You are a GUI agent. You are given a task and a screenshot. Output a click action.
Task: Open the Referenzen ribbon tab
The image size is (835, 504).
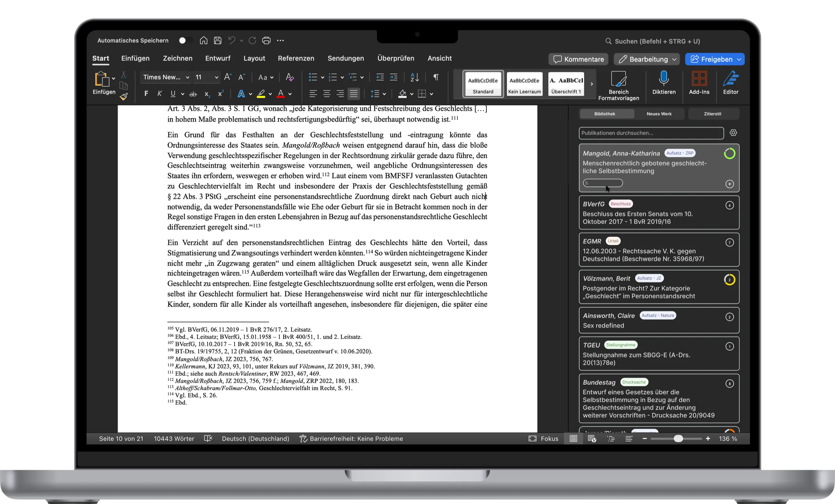click(x=296, y=58)
